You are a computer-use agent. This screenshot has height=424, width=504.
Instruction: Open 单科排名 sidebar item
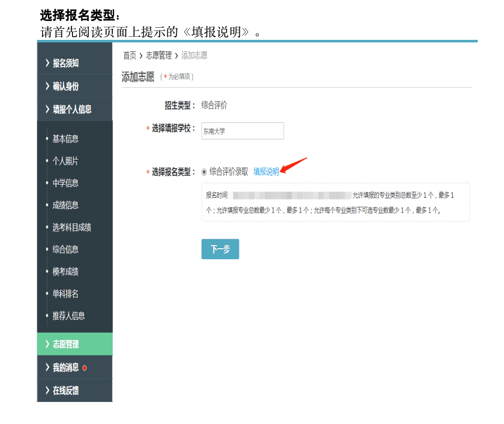pyautogui.click(x=66, y=294)
